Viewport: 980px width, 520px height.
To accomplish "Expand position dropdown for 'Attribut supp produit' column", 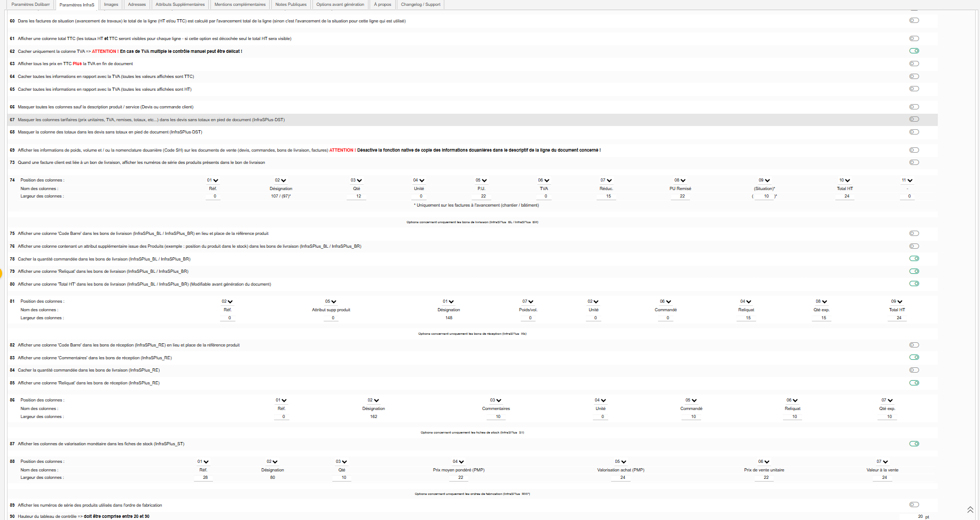I will (x=331, y=302).
